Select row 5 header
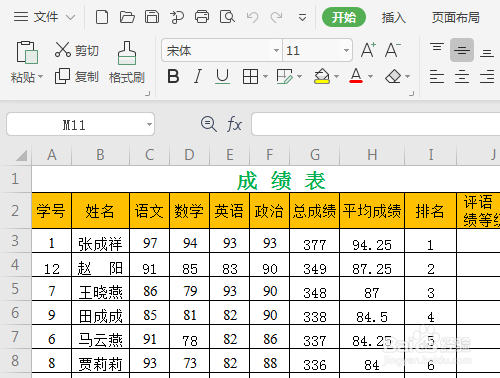 pyautogui.click(x=15, y=289)
